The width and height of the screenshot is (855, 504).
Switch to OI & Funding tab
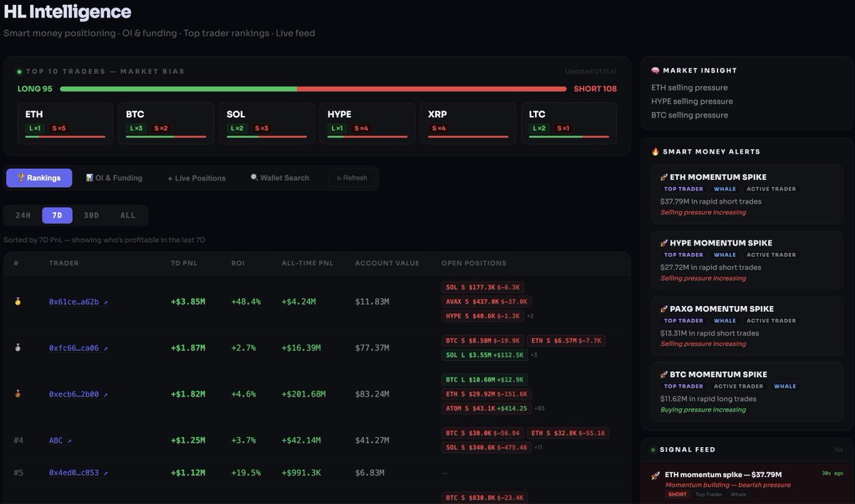tap(114, 178)
